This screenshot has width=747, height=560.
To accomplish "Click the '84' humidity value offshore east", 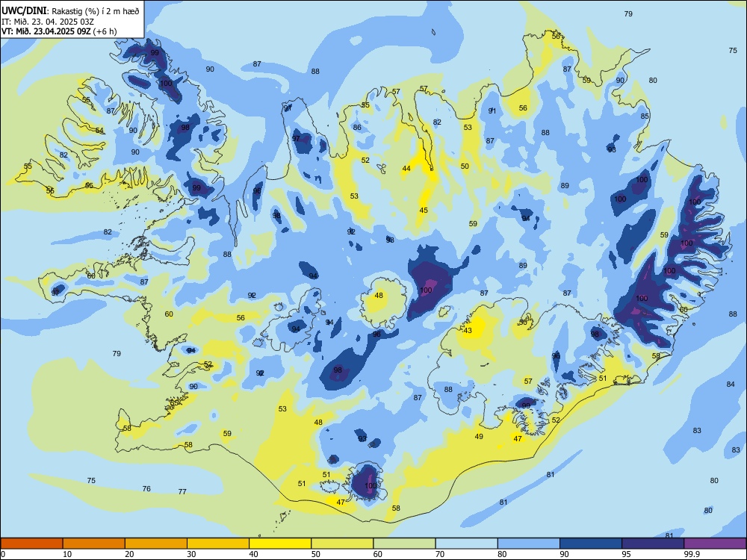I will tap(731, 384).
